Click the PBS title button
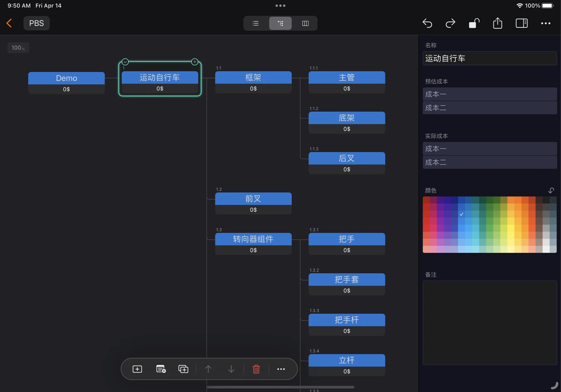Image resolution: width=561 pixels, height=392 pixels. point(36,23)
